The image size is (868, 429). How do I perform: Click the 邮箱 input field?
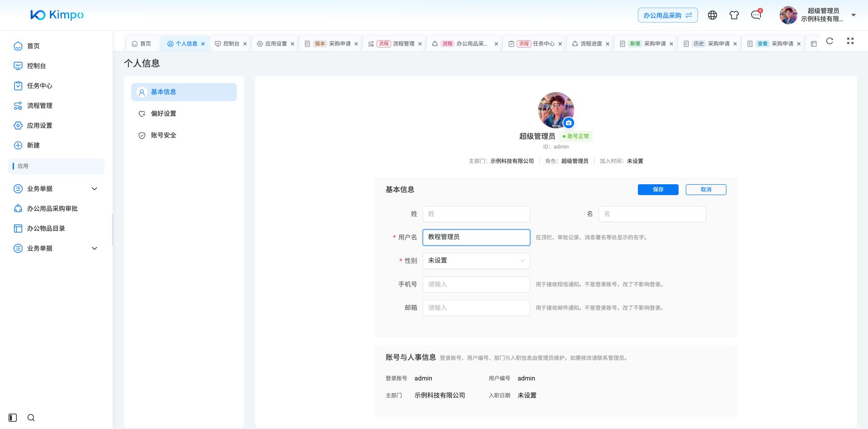476,308
